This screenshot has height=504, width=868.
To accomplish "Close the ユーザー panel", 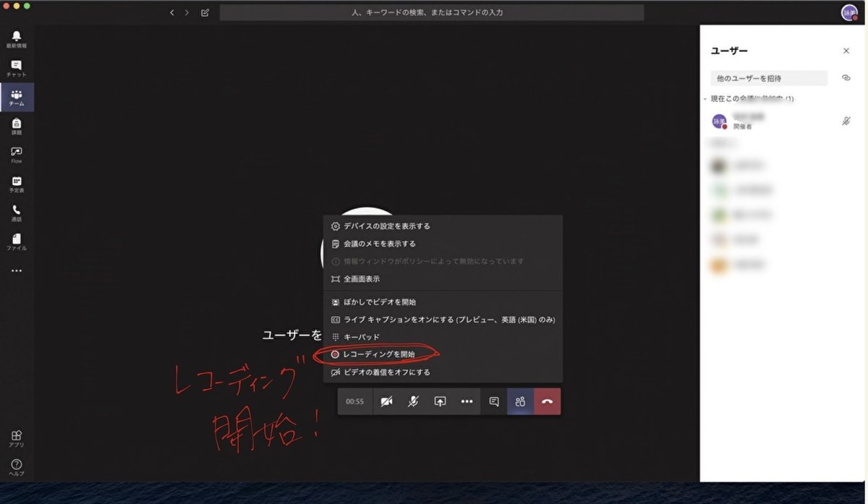I will point(846,51).
